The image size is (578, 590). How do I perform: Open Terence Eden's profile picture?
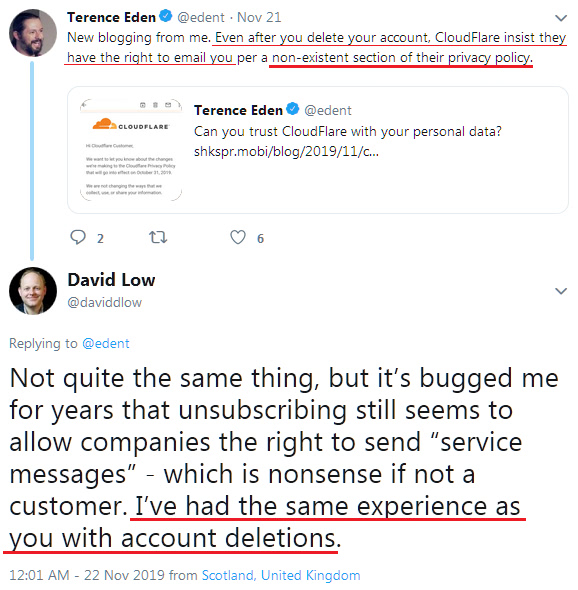tap(33, 33)
